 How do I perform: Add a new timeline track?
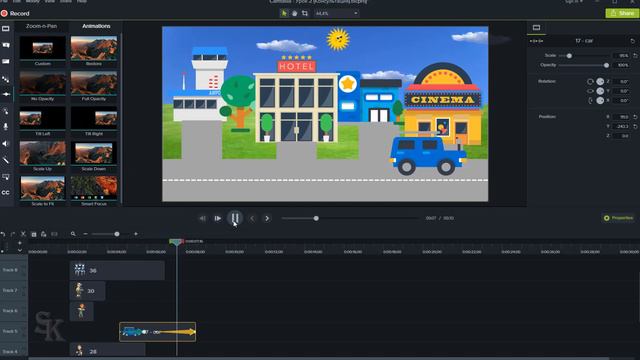coord(20,243)
